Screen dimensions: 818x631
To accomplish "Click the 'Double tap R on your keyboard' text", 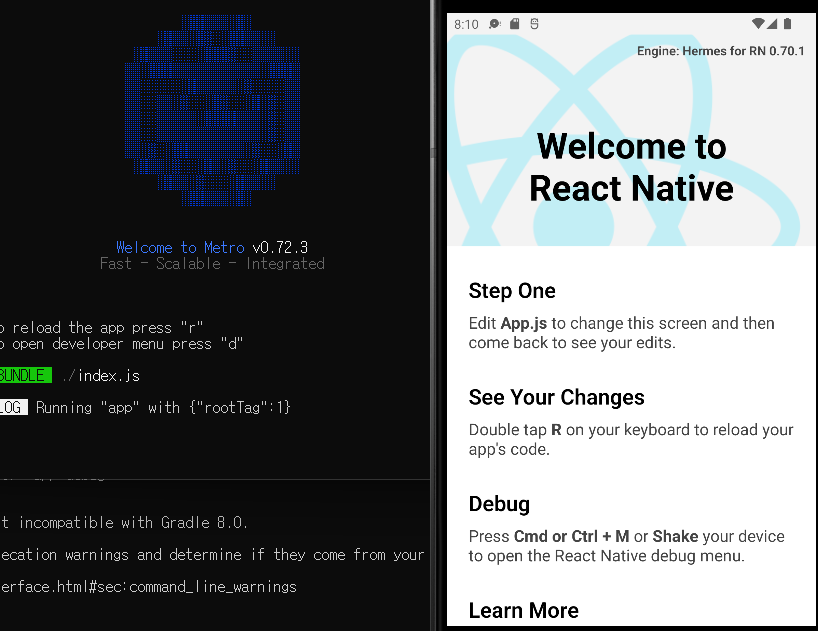I will click(x=631, y=439).
